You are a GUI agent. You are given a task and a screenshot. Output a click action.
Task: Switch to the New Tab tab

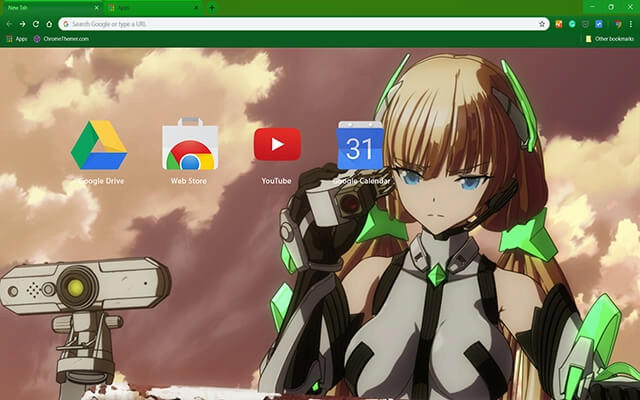click(51, 8)
